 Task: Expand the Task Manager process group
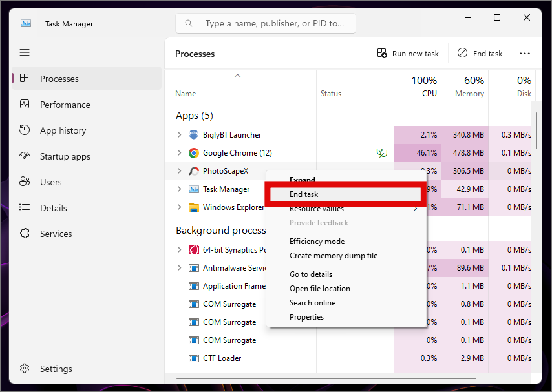pos(179,189)
